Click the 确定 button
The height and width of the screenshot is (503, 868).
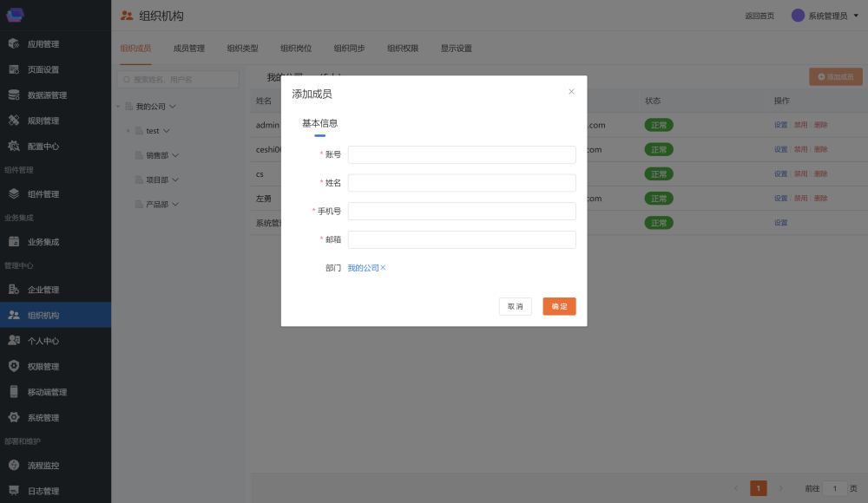point(559,306)
